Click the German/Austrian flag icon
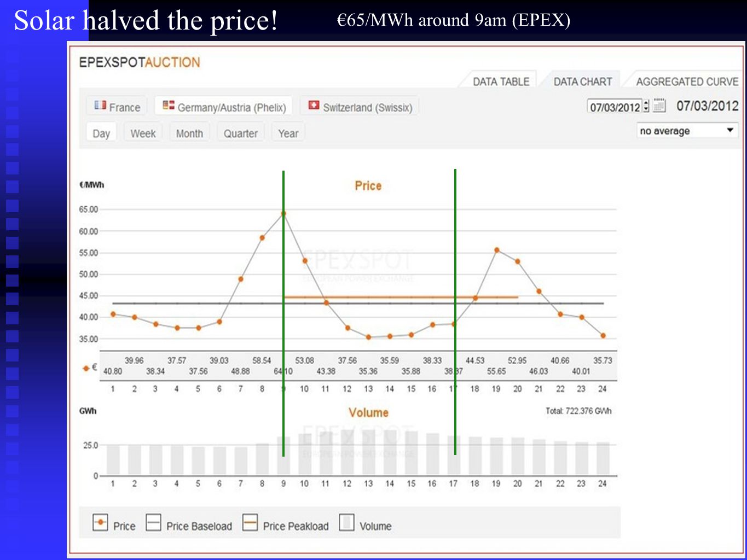The height and width of the screenshot is (560, 747). (x=169, y=104)
